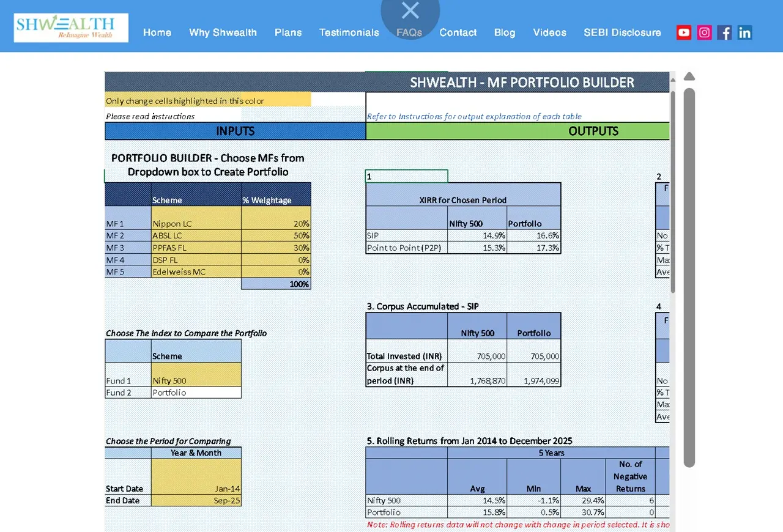Dismiss the overlay using the X icon
This screenshot has height=532, width=783.
click(410, 10)
